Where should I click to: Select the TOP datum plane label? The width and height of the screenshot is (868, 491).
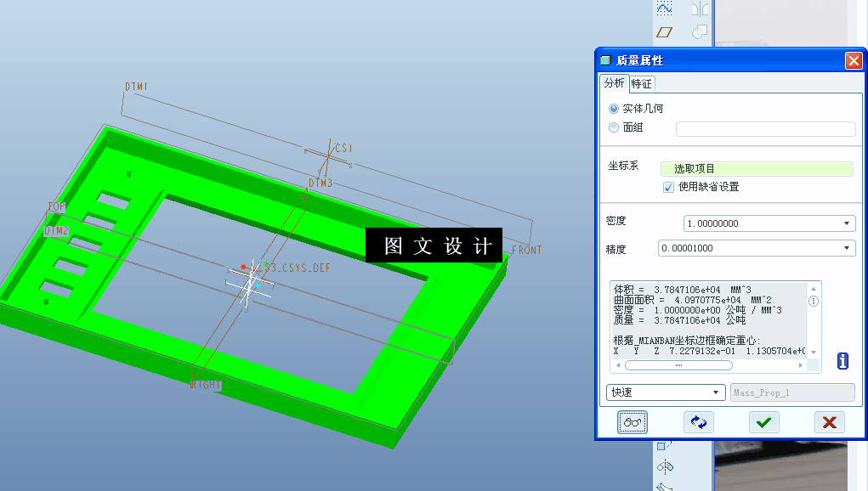point(56,206)
